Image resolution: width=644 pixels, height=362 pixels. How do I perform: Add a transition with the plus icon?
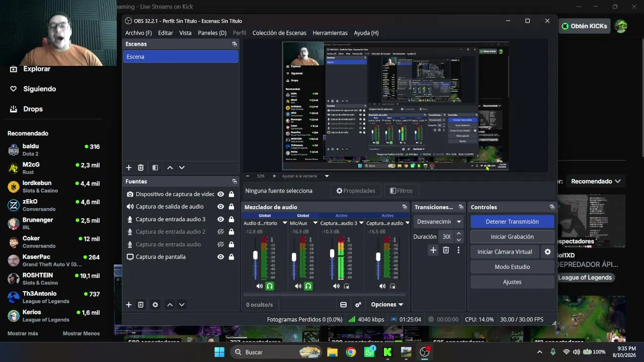(433, 250)
